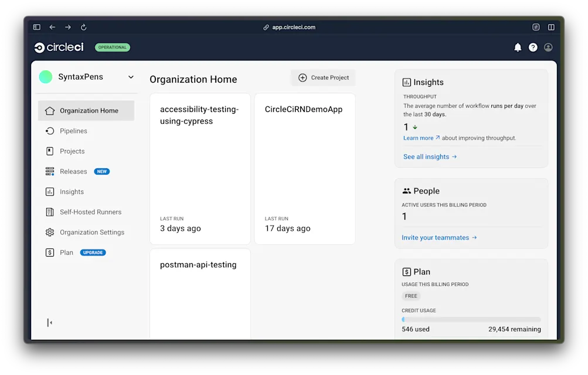Expand the throughput trend arrow next to 1
Image resolution: width=588 pixels, height=375 pixels.
click(414, 127)
